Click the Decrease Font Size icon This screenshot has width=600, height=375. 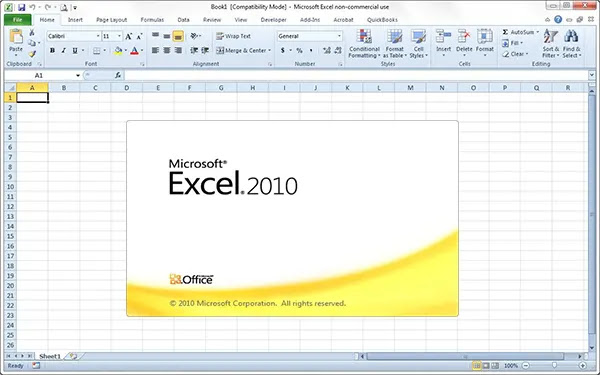140,36
